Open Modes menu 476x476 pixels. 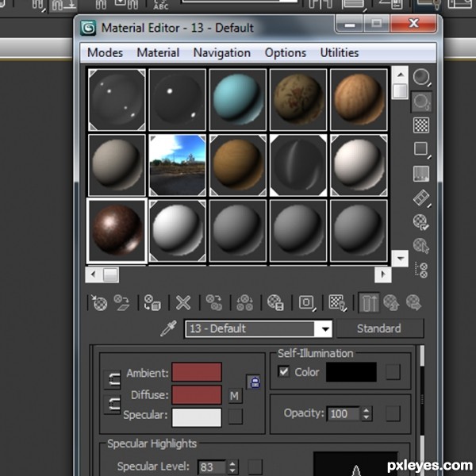tap(105, 53)
